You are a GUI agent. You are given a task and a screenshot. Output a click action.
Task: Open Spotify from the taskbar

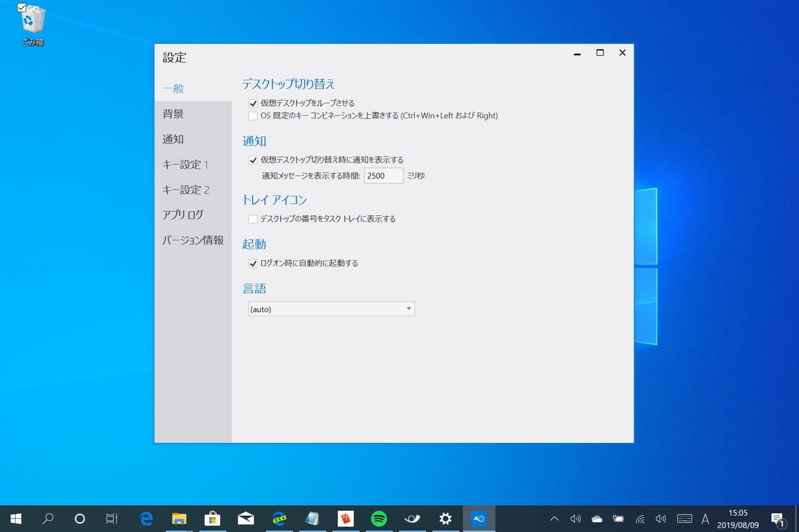pyautogui.click(x=378, y=518)
